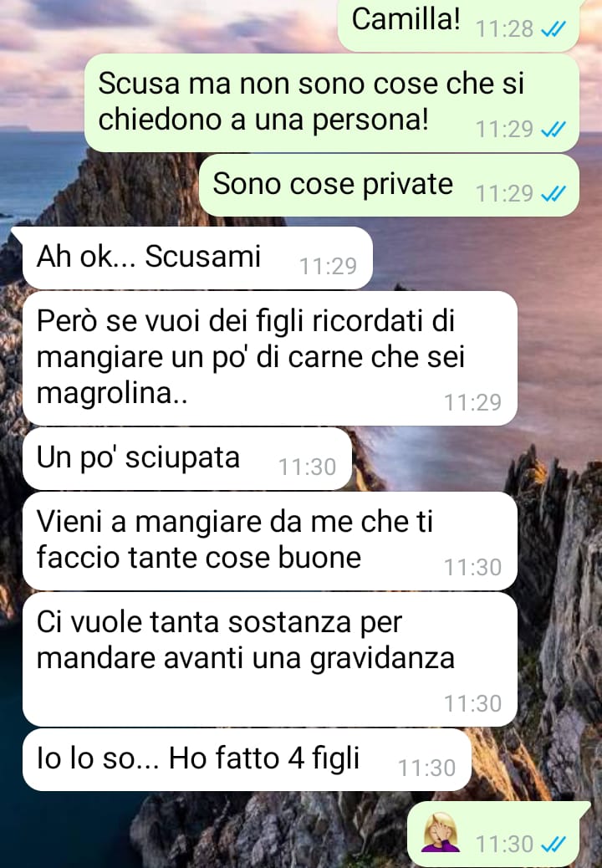Tap the 11:28 timestamp on 'Camilla!'
Screen dimensions: 602x868
tap(504, 28)
